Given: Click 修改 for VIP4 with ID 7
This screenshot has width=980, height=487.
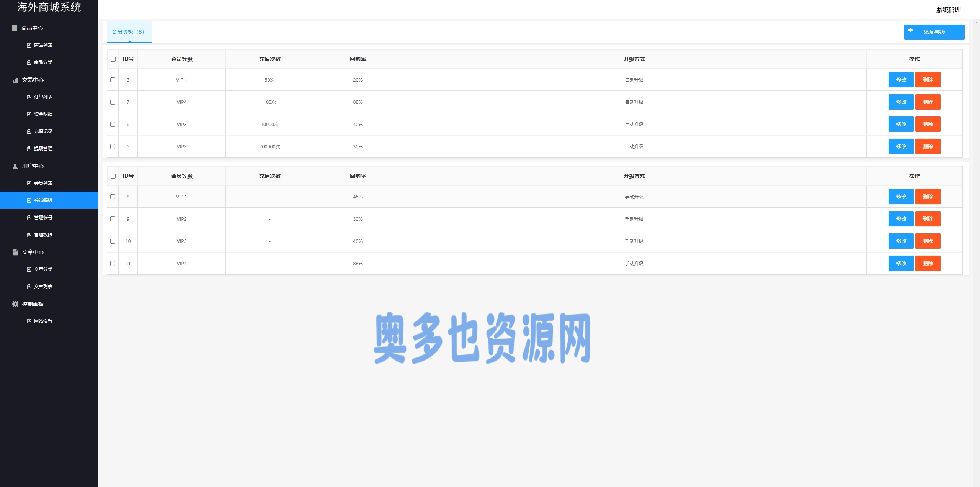Looking at the screenshot, I should pos(901,102).
